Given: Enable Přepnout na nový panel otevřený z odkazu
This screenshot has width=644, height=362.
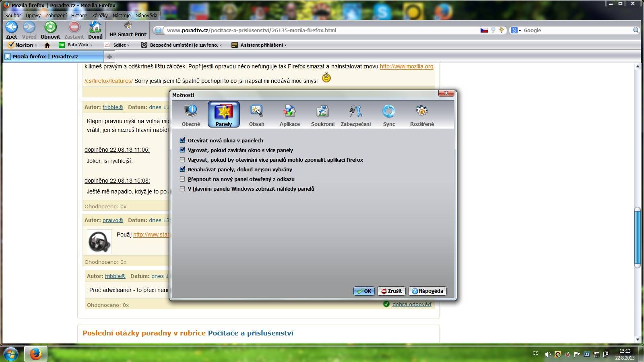Looking at the screenshot, I should (182, 179).
